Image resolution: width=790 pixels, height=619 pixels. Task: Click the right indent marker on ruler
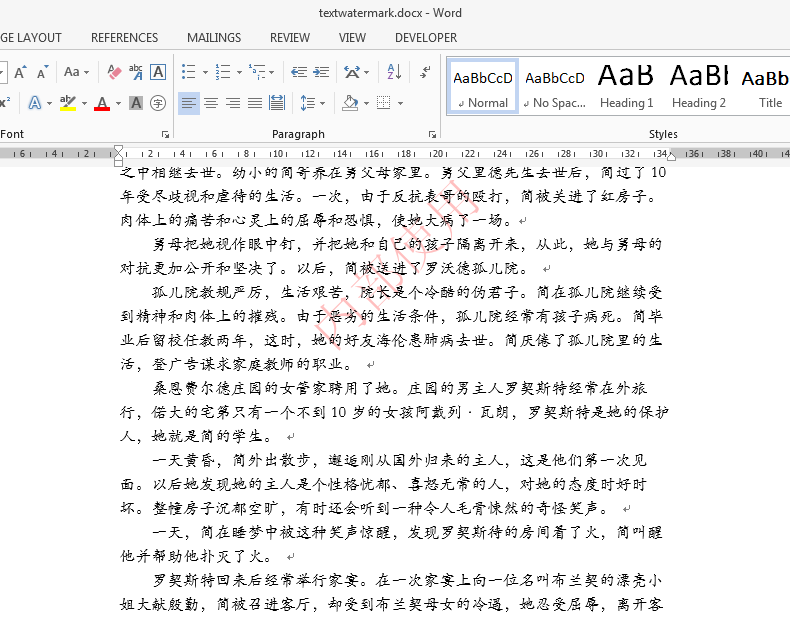click(x=672, y=157)
